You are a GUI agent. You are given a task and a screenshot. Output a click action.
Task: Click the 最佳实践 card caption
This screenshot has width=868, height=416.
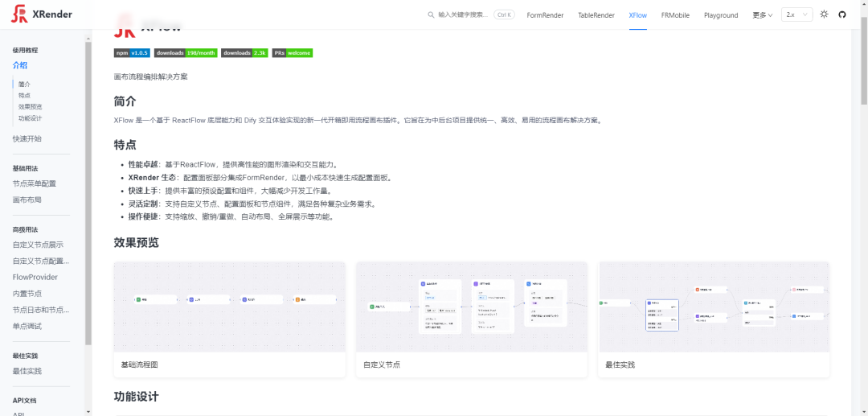coord(620,365)
